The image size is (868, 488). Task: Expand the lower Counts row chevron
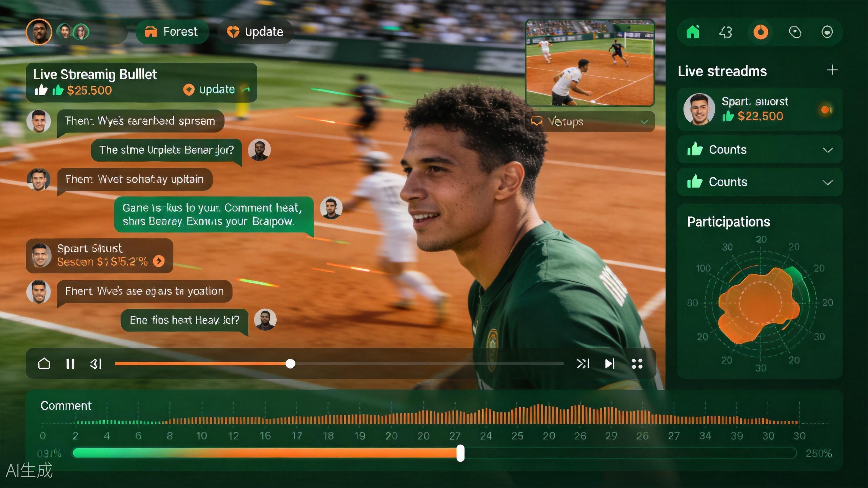pos(828,182)
